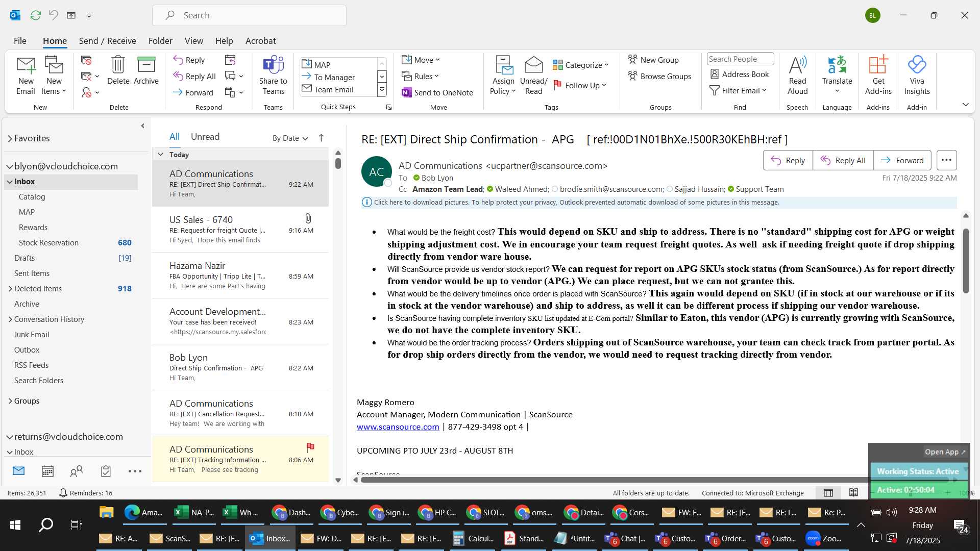Click the Delete trash icon

[x=118, y=64]
